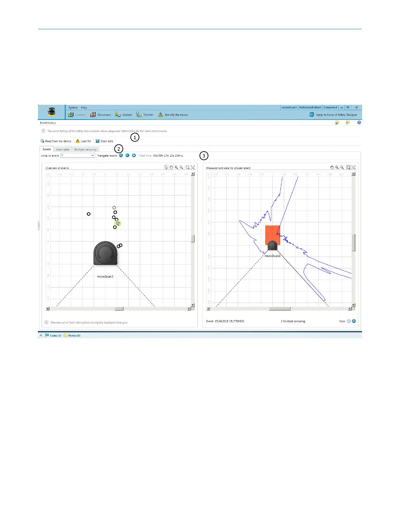Image resolution: width=400 pixels, height=532 pixels.
Task: Zoom to area in Overview of events
Action: tap(188, 167)
